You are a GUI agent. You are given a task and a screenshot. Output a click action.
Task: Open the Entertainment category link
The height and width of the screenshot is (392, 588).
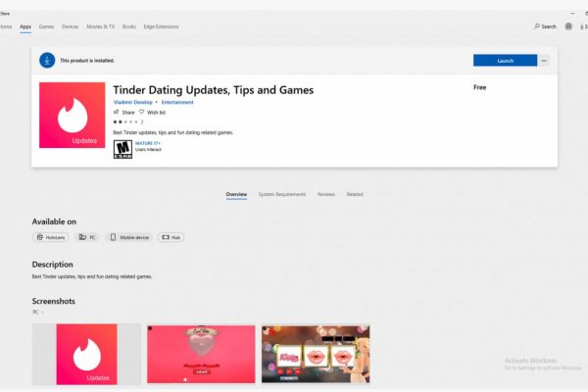pos(177,102)
